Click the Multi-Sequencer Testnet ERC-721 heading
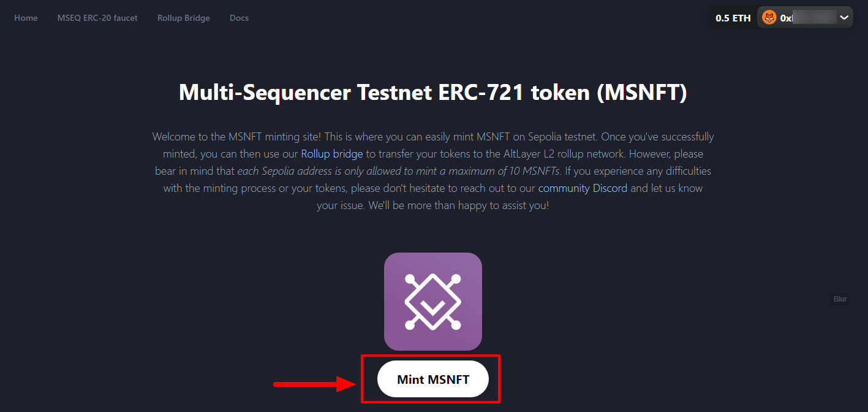The image size is (868, 412). 433,93
